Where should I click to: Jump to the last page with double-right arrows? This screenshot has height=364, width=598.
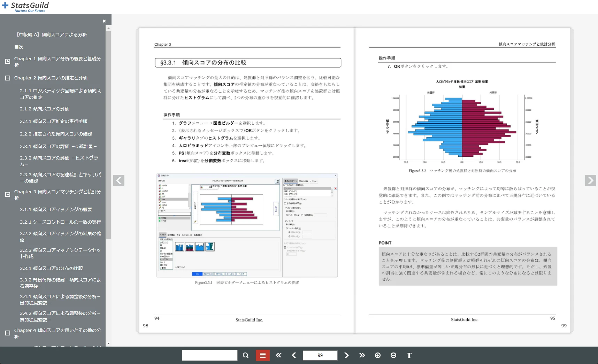pos(362,355)
